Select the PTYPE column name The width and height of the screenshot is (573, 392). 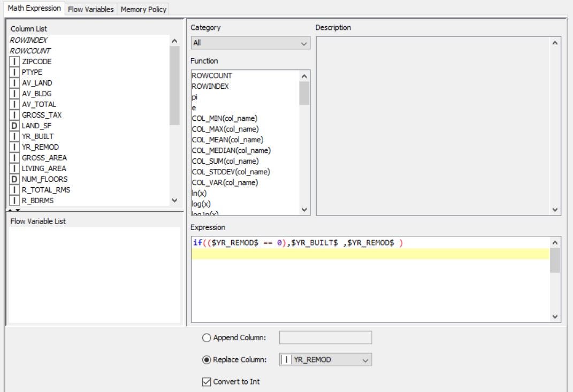(32, 72)
